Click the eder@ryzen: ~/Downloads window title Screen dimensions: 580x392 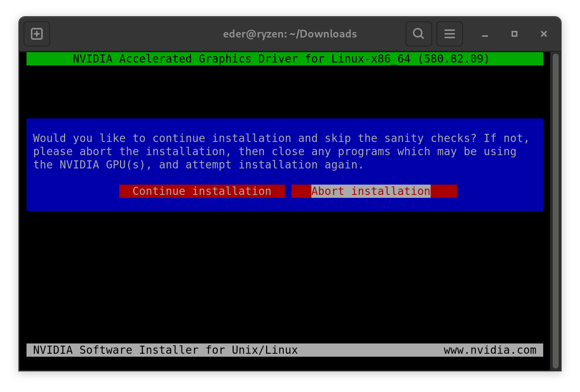click(290, 34)
